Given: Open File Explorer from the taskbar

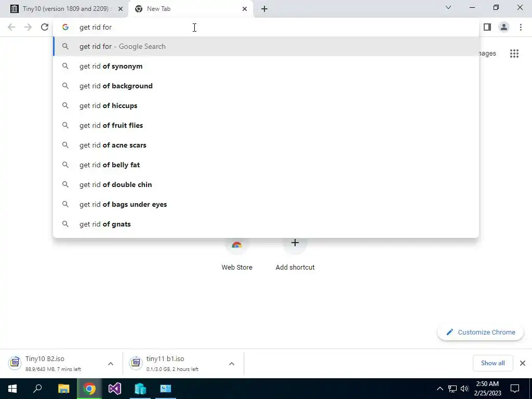Looking at the screenshot, I should 63,389.
